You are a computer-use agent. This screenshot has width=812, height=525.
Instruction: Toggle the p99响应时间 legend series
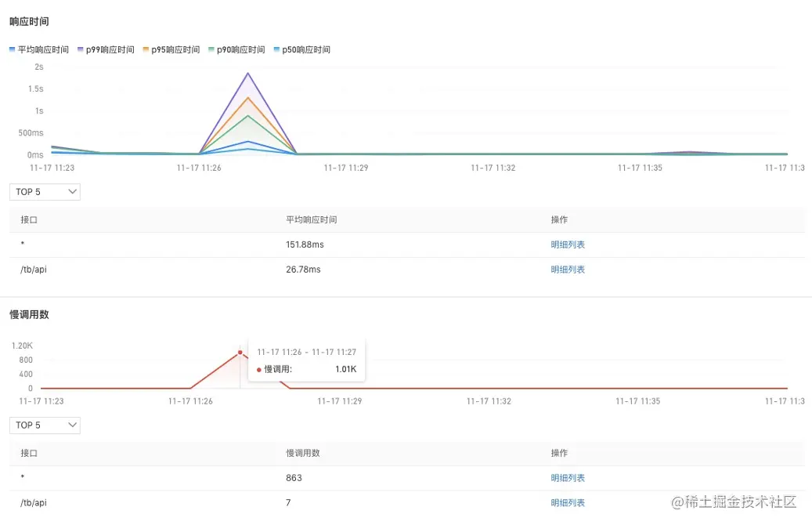pos(106,49)
